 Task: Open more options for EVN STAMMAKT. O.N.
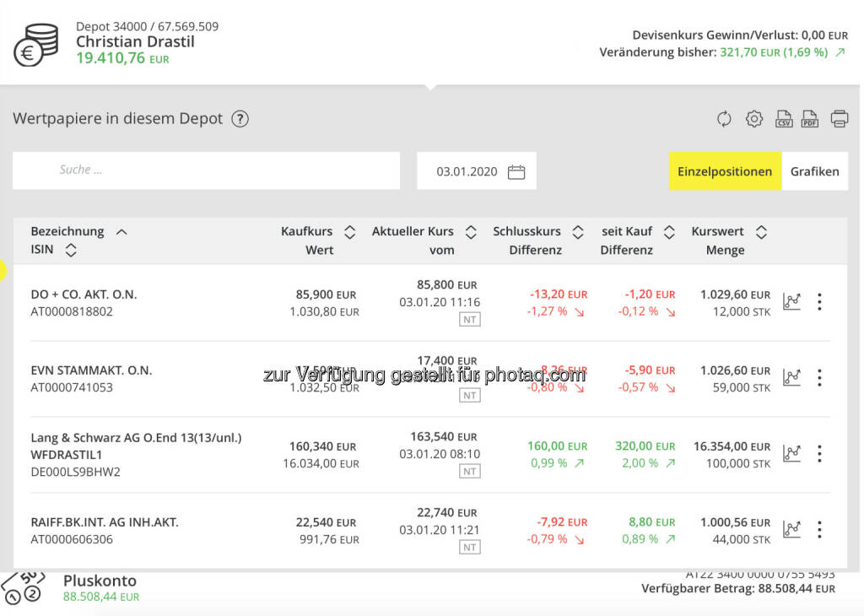click(819, 378)
